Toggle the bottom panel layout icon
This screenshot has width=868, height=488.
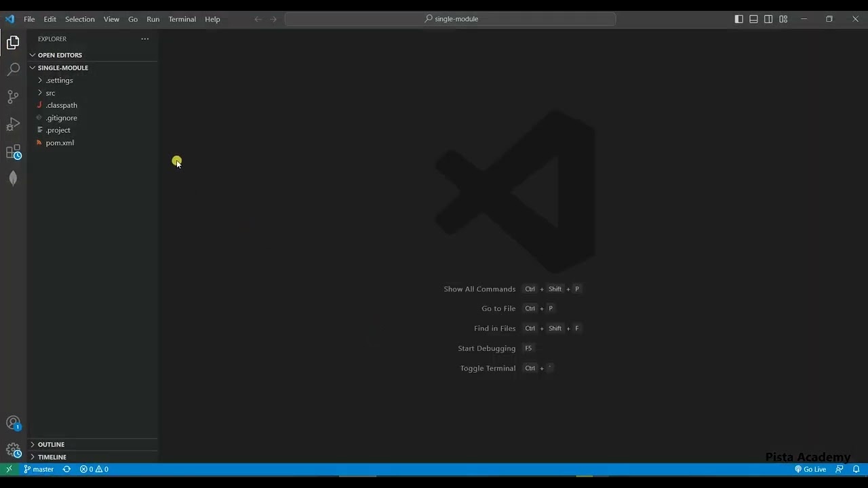tap(753, 19)
